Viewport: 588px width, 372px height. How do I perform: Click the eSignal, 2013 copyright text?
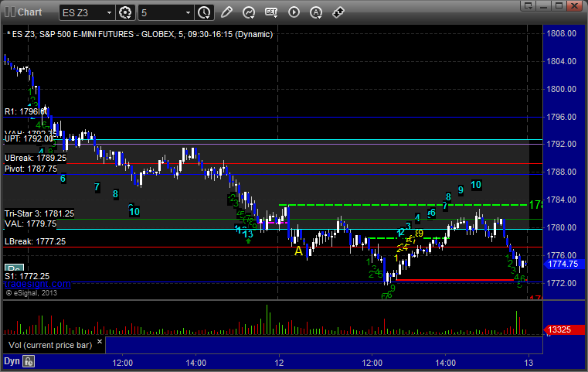32,293
